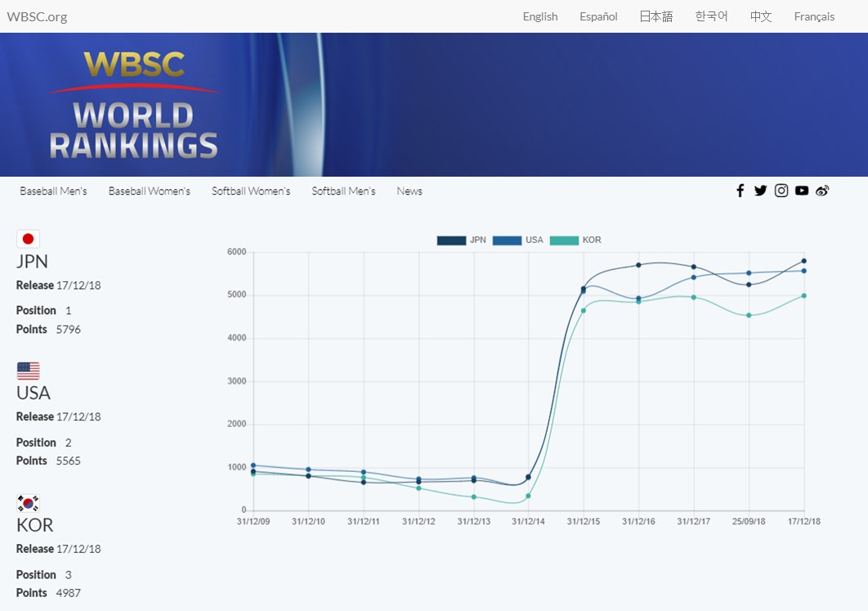Select the JPN country heading
This screenshot has width=868, height=611.
click(32, 262)
